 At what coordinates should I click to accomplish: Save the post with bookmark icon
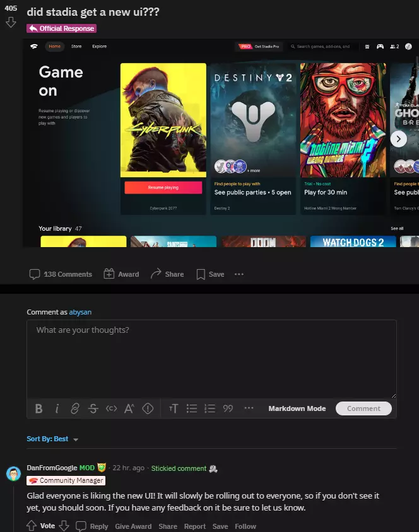210,274
